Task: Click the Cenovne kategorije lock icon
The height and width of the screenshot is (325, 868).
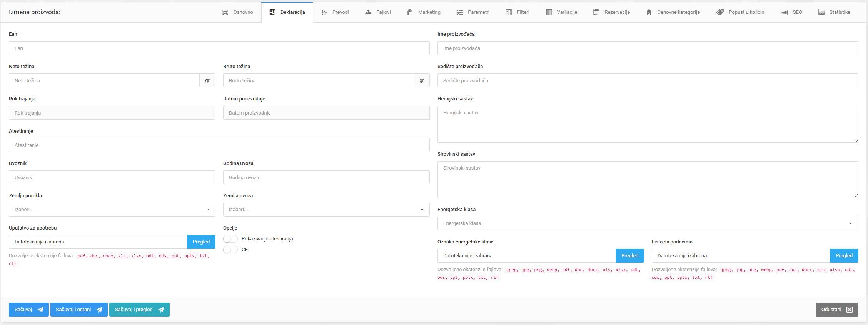Action: click(x=649, y=12)
